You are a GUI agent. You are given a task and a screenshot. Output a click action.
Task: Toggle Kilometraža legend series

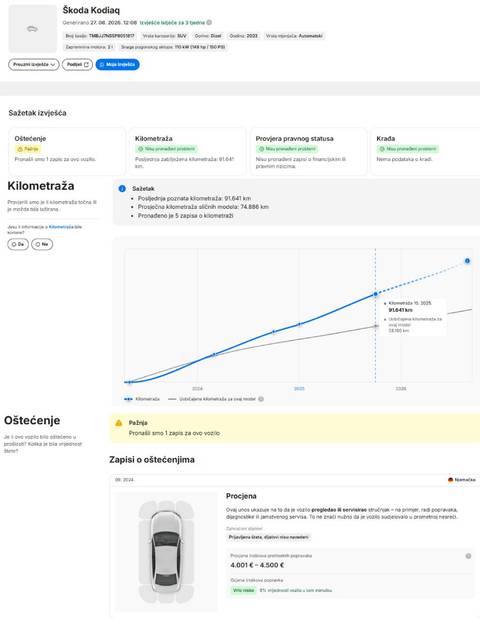[x=142, y=399]
